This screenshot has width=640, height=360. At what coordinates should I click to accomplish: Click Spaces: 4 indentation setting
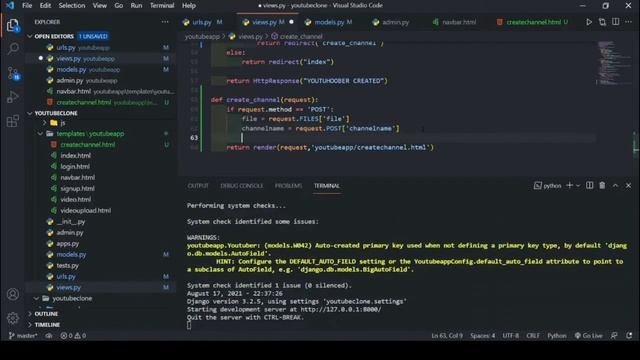(482, 336)
